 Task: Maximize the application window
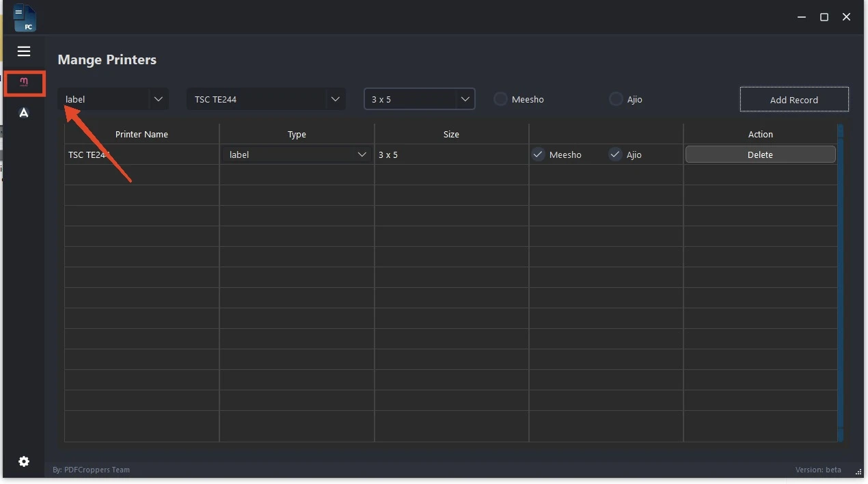pos(824,17)
